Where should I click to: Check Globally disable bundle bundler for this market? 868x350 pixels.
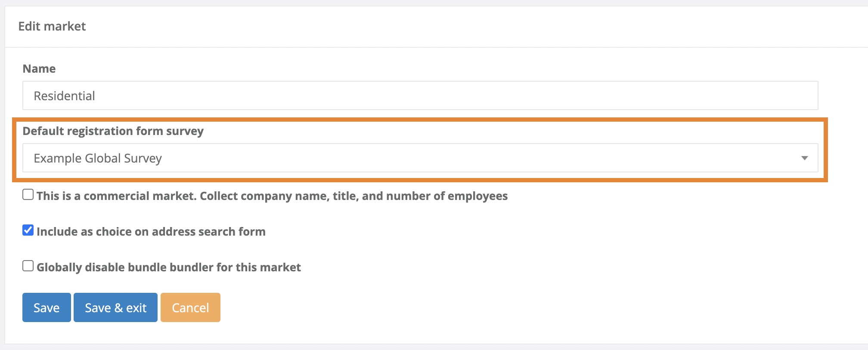28,266
